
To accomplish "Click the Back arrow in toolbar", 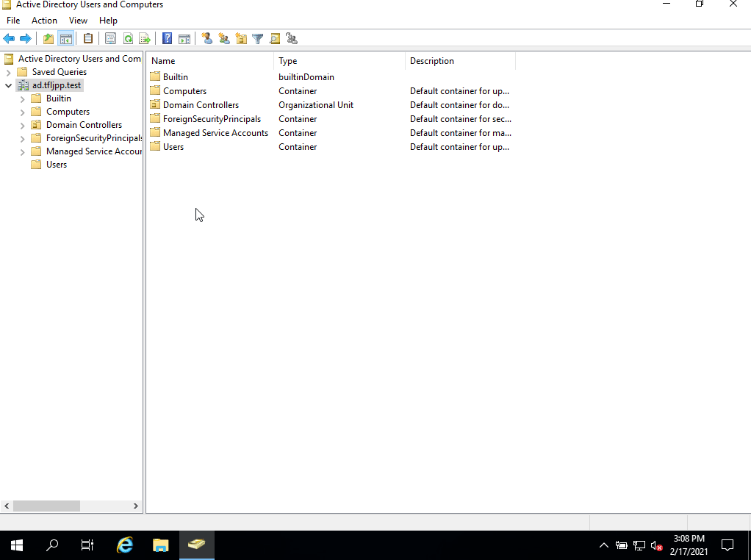I will tap(9, 39).
